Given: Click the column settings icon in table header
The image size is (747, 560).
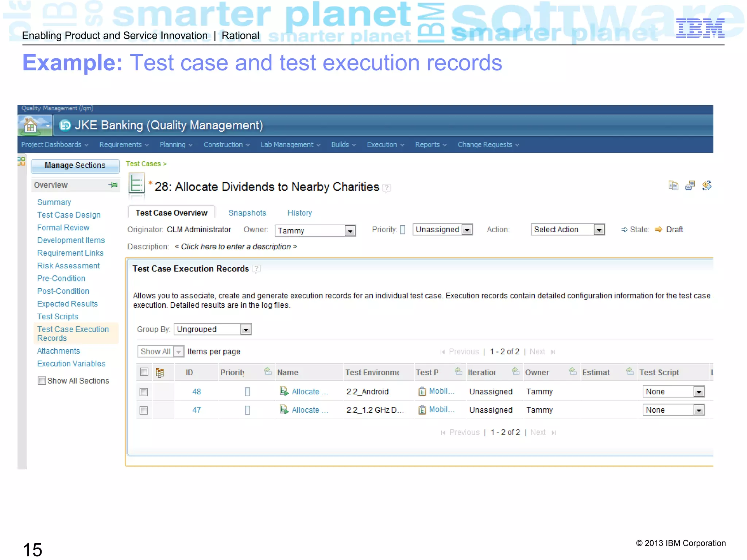Looking at the screenshot, I should coord(159,373).
